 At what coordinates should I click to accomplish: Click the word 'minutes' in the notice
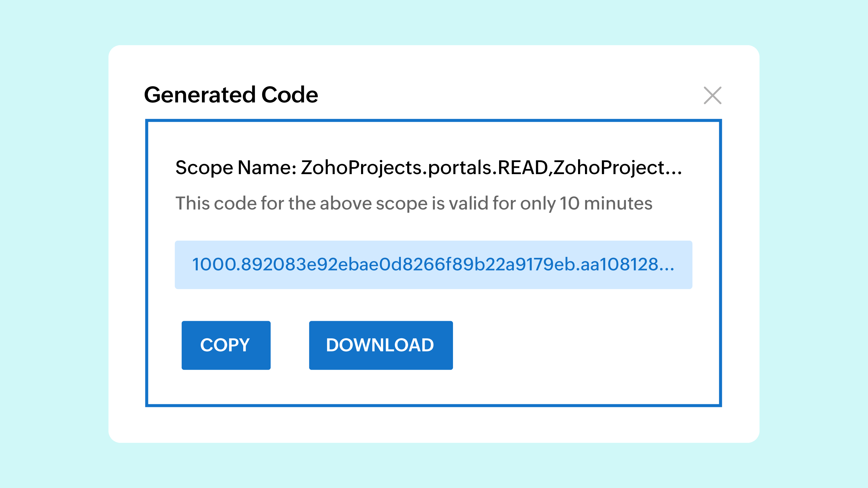618,203
